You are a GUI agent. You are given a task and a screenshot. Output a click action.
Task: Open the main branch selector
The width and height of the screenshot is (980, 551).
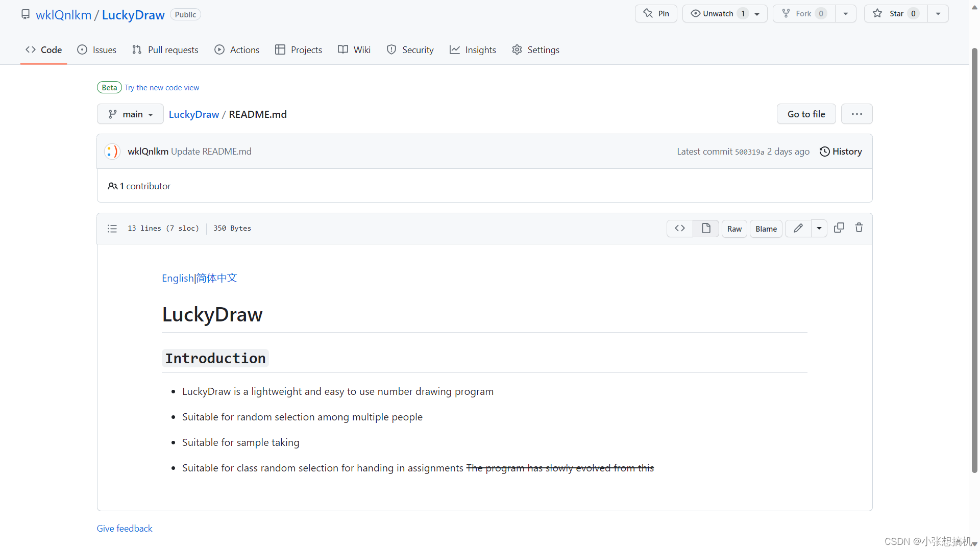click(x=130, y=114)
